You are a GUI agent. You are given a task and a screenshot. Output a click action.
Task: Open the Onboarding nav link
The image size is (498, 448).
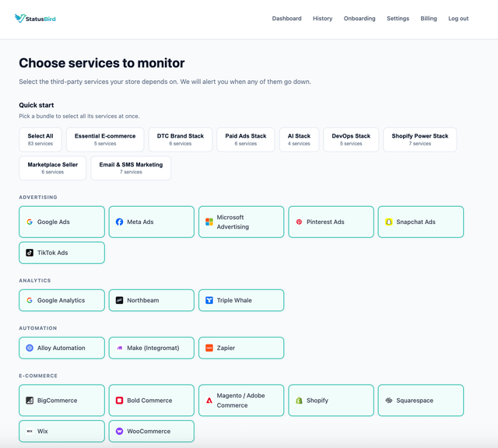359,19
